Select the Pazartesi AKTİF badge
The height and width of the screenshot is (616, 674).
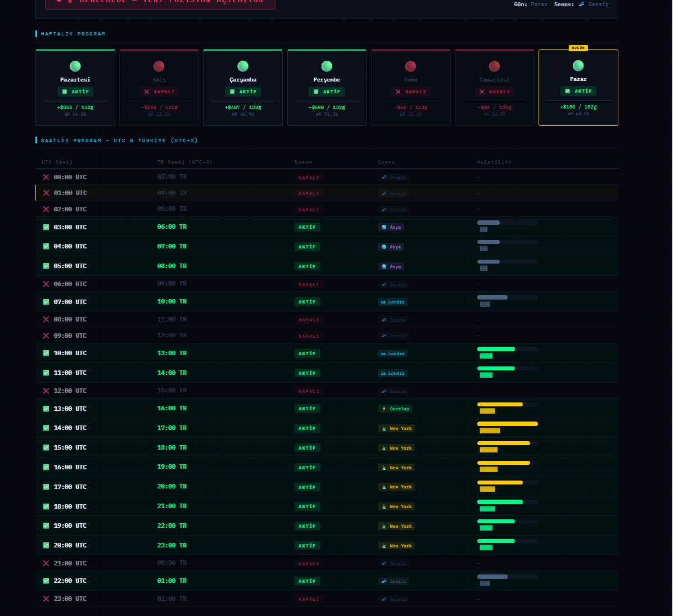pyautogui.click(x=75, y=92)
